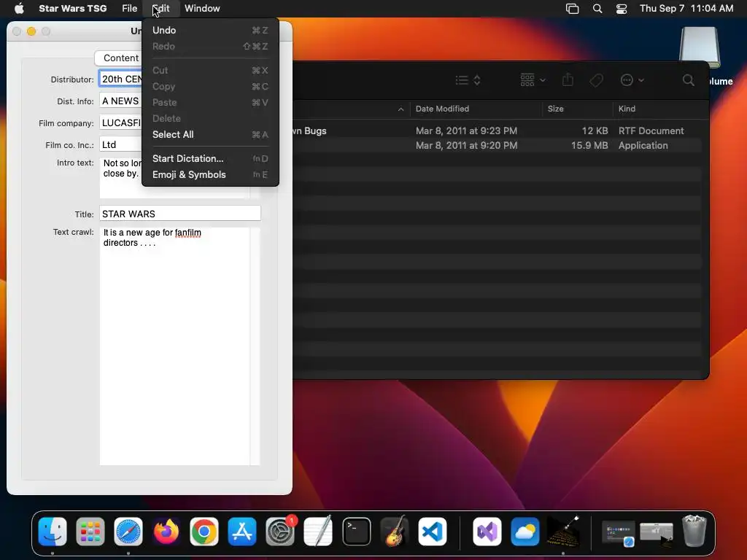Open Google Chrome from the Dock
The height and width of the screenshot is (560, 747).
pos(204,532)
